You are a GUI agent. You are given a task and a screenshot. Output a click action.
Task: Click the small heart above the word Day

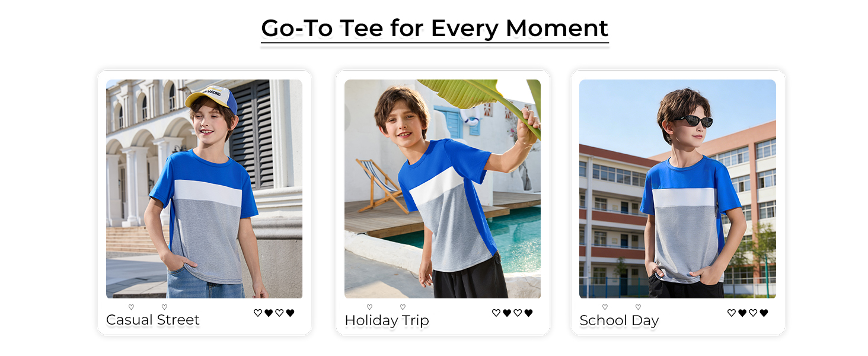click(x=638, y=307)
